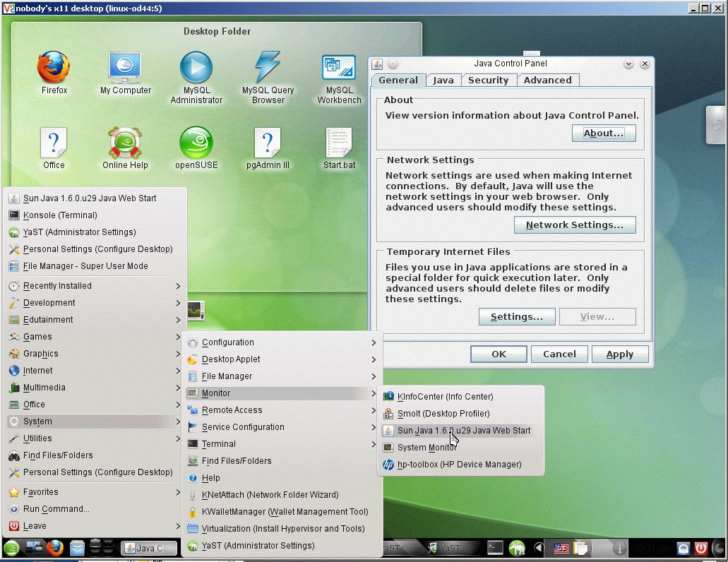Click the US flag keyboard layout icon

click(561, 549)
